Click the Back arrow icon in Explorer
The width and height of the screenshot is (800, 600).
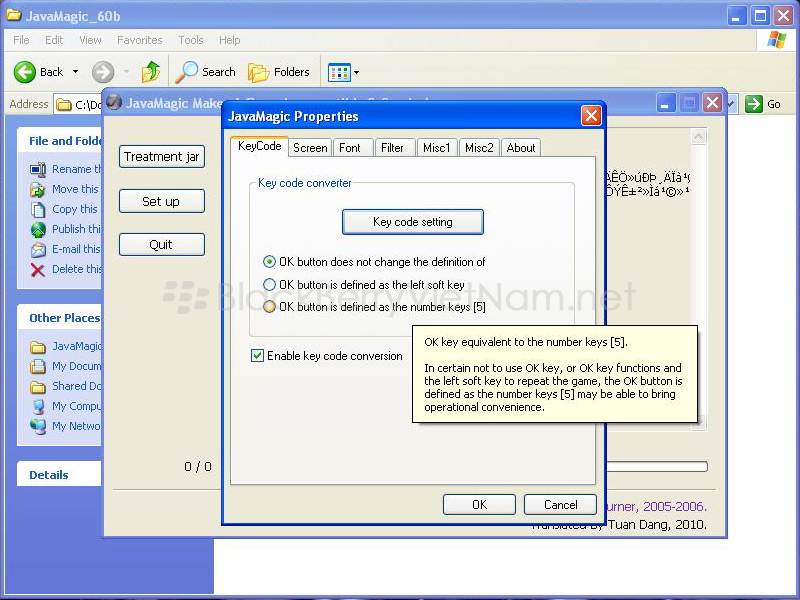[x=24, y=72]
